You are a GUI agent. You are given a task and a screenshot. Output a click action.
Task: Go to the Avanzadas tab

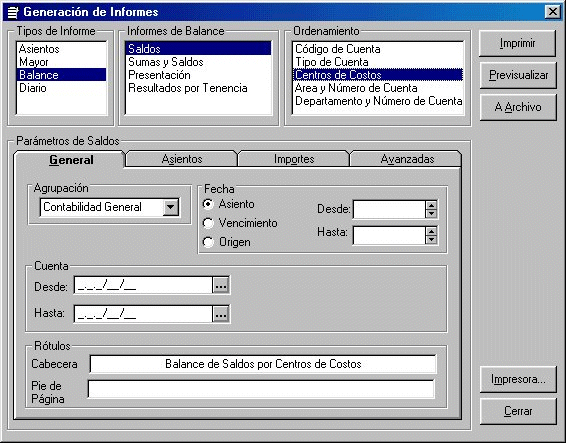407,159
